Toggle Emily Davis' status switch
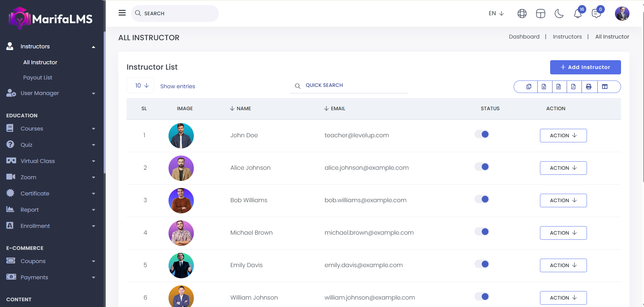 click(482, 264)
